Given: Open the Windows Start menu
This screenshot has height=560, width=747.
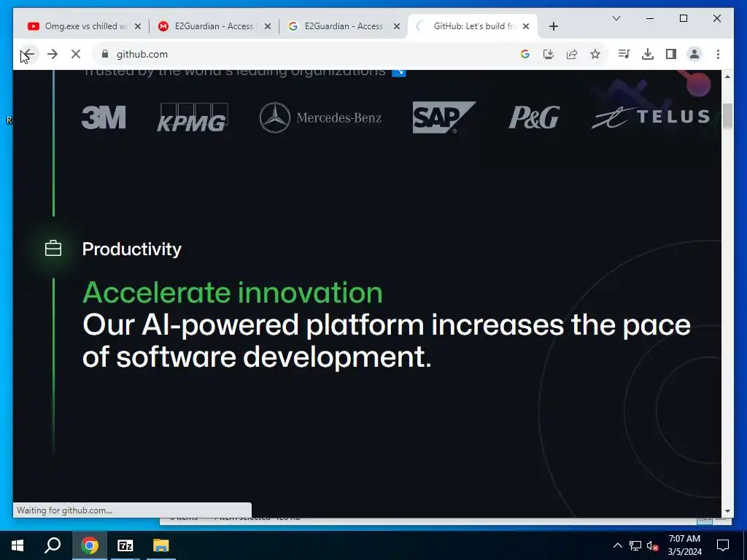Looking at the screenshot, I should [x=18, y=545].
